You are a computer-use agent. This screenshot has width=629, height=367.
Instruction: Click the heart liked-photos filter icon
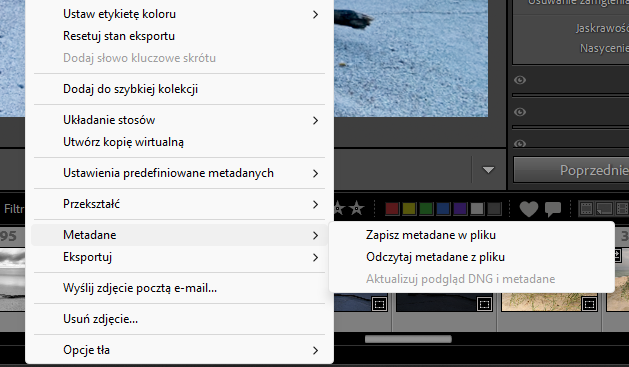(x=529, y=209)
